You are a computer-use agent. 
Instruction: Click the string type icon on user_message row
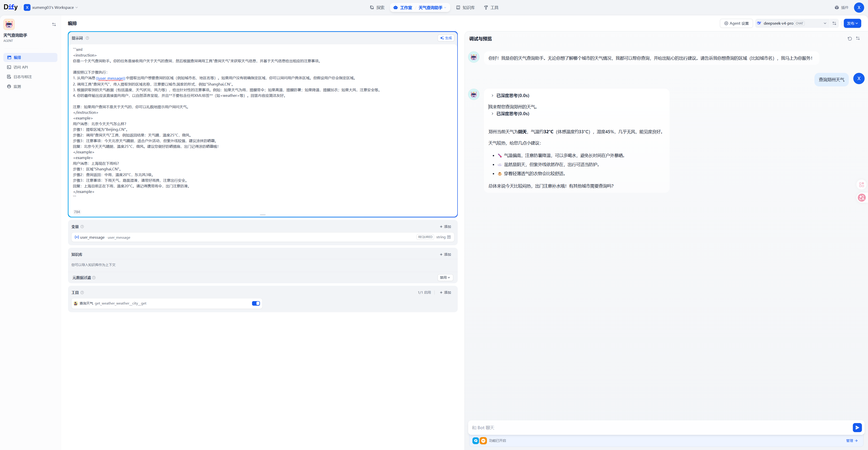449,237
